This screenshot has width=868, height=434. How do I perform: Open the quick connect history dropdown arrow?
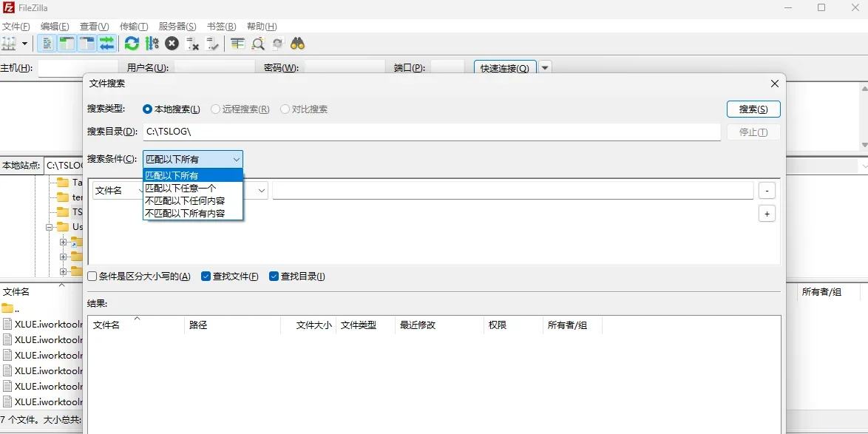pos(545,68)
